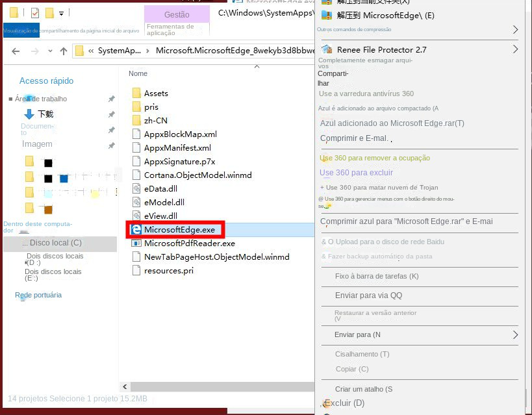Click the Back navigation arrow
The height and width of the screenshot is (415, 532).
16,51
